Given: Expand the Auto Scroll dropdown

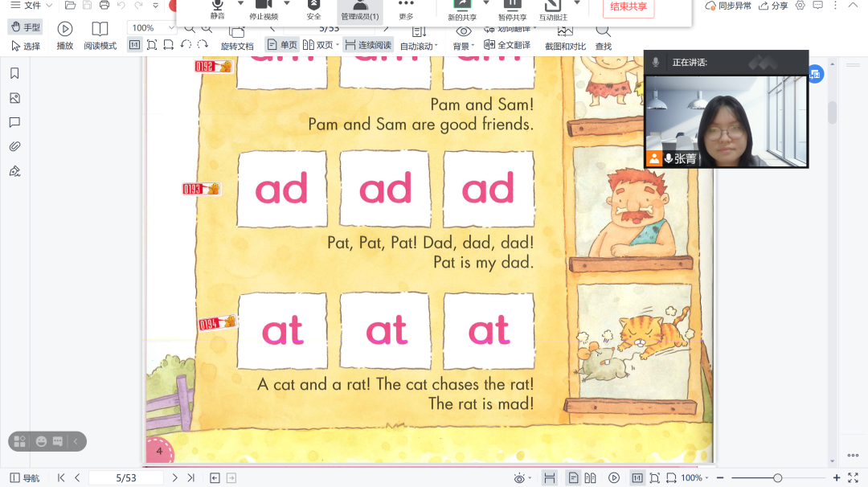Looking at the screenshot, I should tap(436, 46).
